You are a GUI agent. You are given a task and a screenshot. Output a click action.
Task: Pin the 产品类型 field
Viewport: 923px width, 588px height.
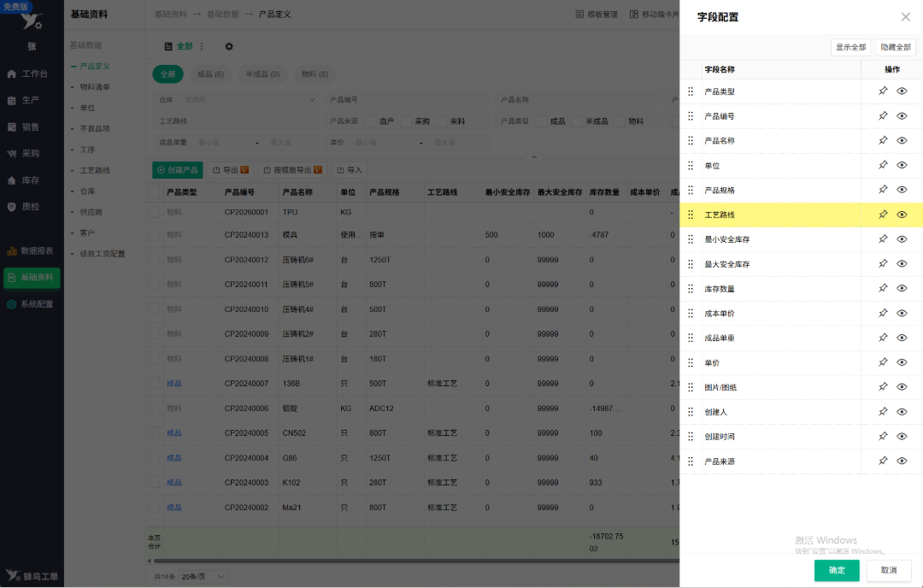(x=882, y=91)
